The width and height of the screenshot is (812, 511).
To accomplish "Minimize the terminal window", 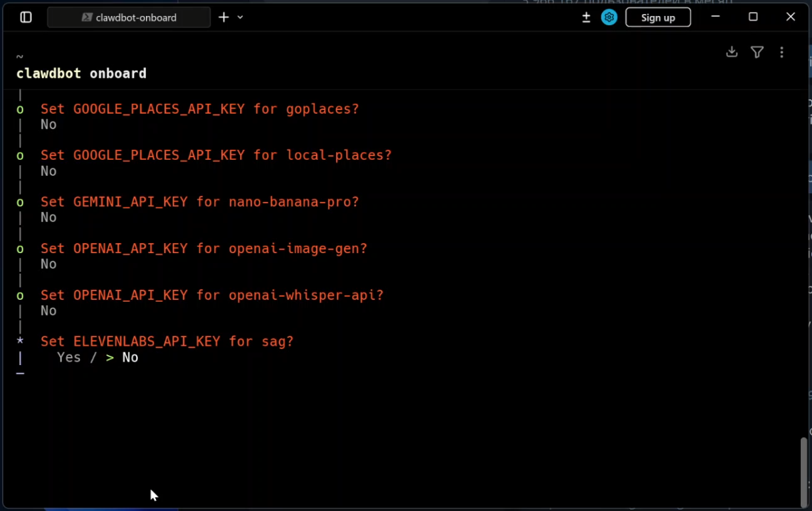I will coord(715,17).
